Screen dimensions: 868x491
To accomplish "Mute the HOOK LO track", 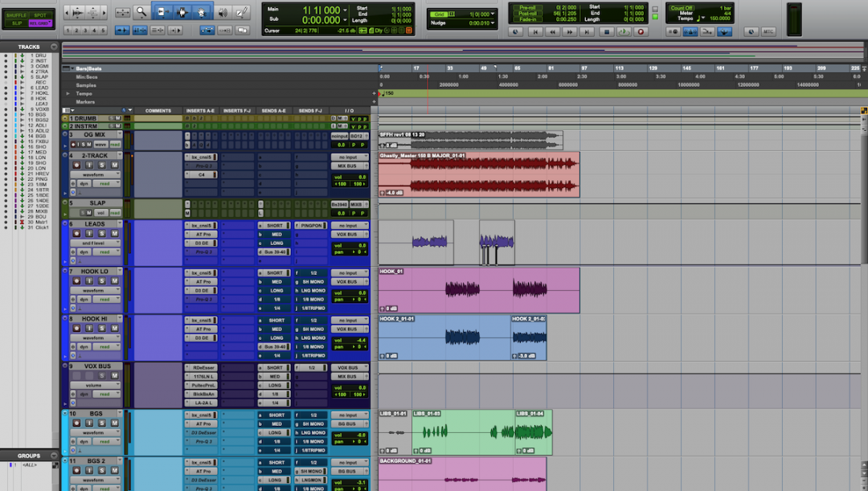I will [x=115, y=280].
